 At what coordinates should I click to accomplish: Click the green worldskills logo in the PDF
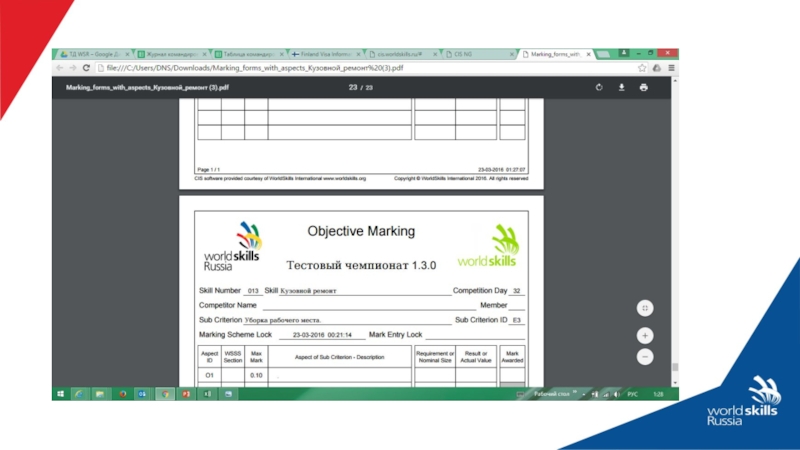(488, 246)
